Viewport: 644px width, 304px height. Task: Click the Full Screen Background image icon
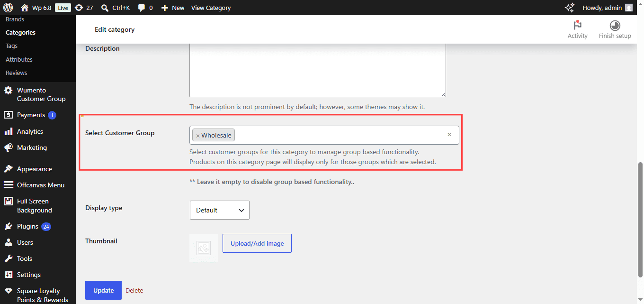point(8,201)
